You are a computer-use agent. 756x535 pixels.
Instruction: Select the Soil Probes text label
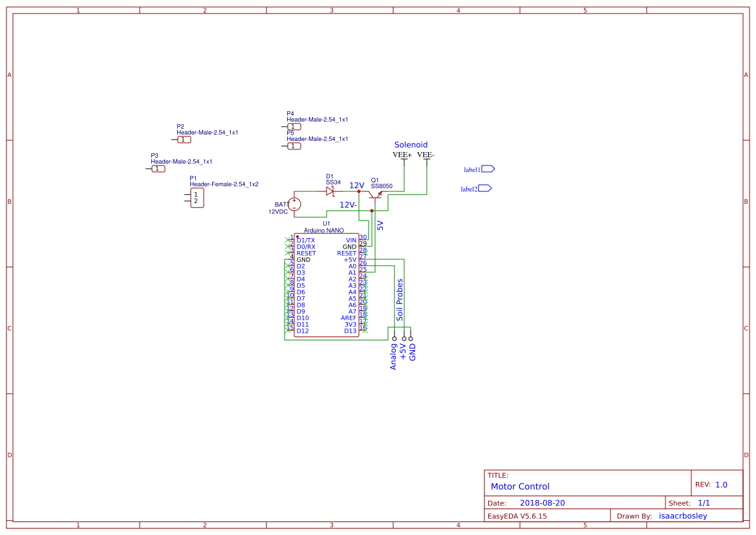pyautogui.click(x=400, y=300)
